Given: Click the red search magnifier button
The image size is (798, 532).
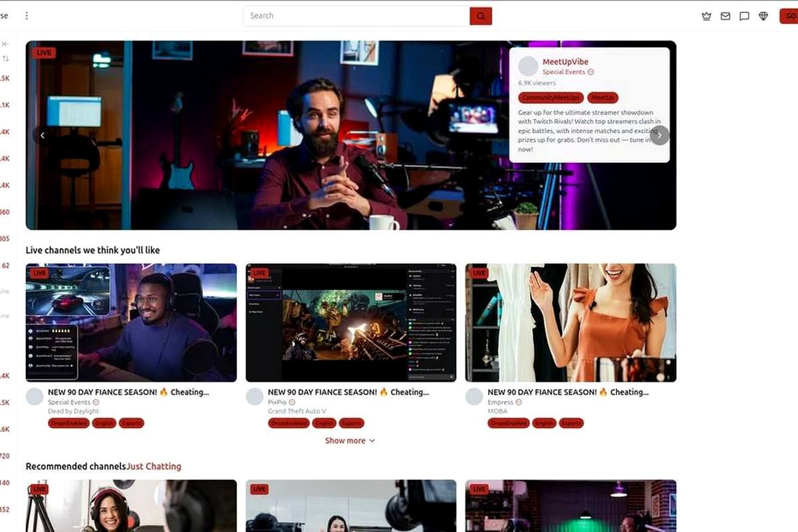Looking at the screenshot, I should [481, 16].
